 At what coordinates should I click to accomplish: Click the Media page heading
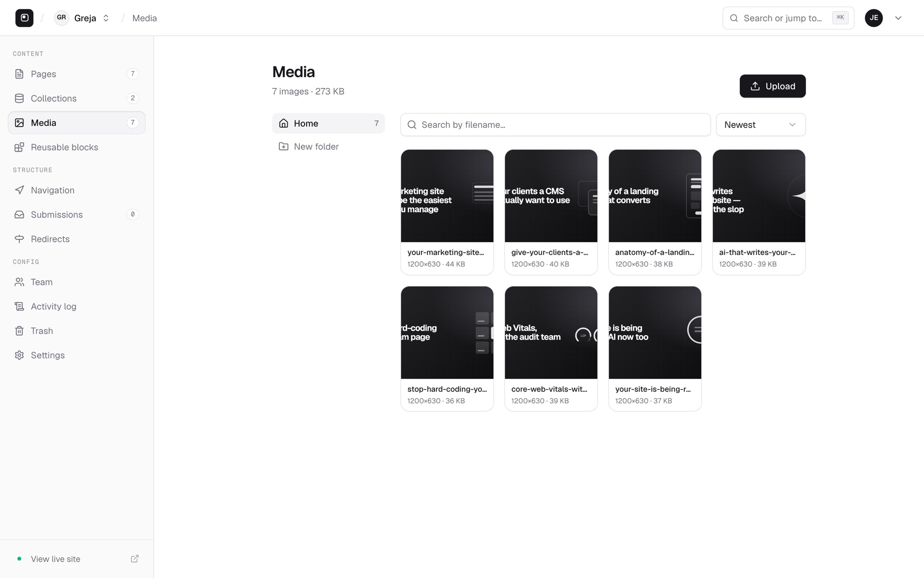coord(293,72)
